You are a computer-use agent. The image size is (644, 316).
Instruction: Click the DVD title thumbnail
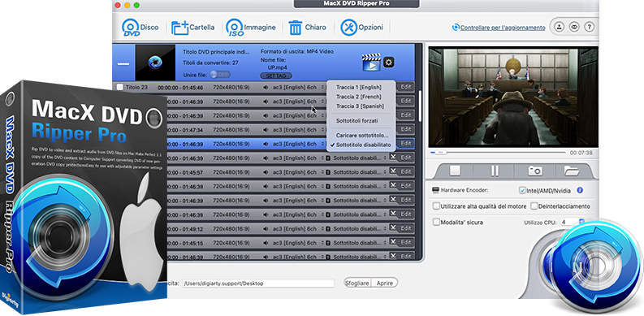[155, 63]
